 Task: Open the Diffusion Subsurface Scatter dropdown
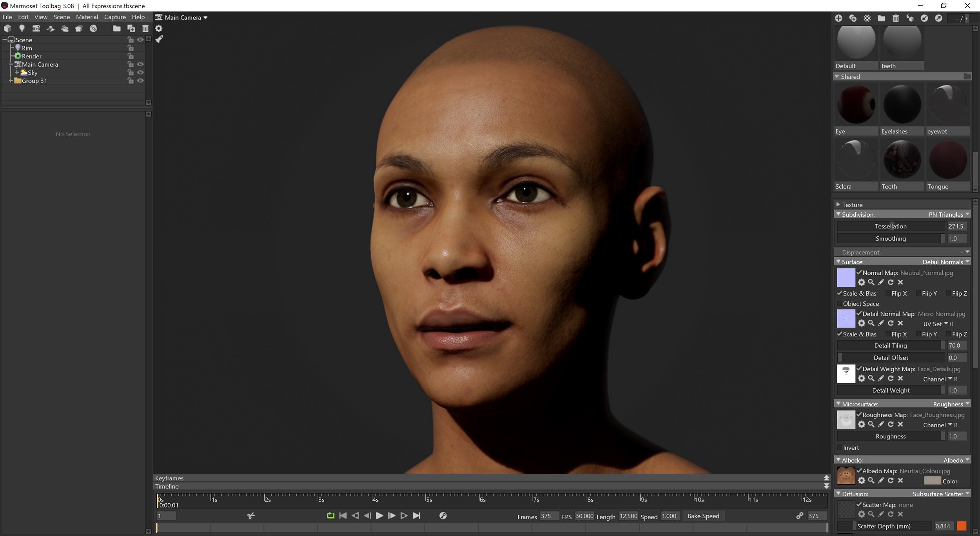[x=941, y=494]
